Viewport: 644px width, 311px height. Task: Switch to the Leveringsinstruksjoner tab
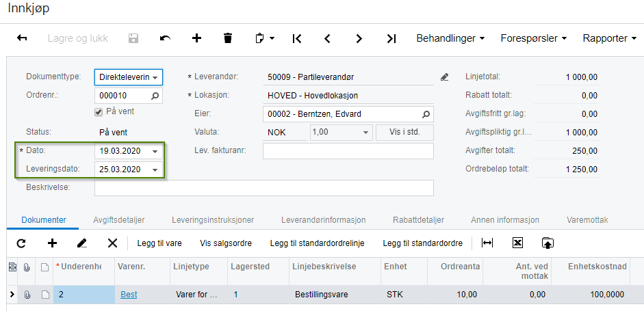tap(213, 220)
